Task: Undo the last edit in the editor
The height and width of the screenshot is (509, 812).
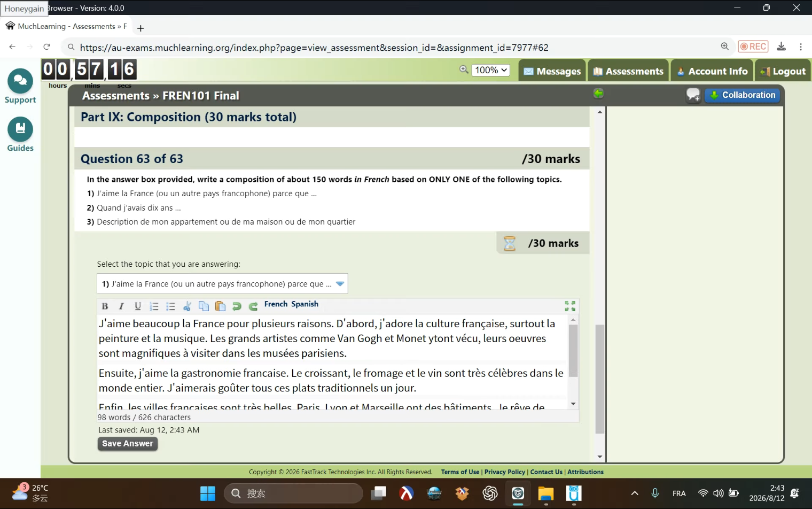Action: 237,306
